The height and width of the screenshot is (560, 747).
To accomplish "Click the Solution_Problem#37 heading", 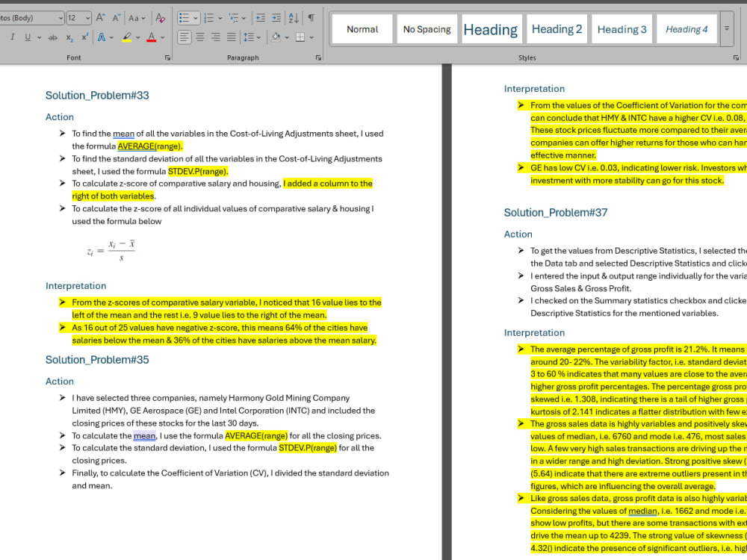I will point(556,212).
